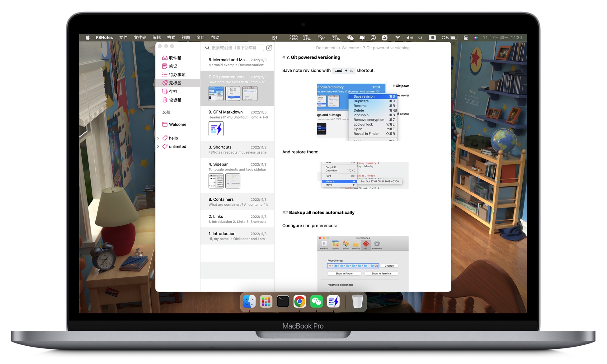Click the date and time in menu bar
Viewport: 607px width, 364px height.
[x=502, y=38]
